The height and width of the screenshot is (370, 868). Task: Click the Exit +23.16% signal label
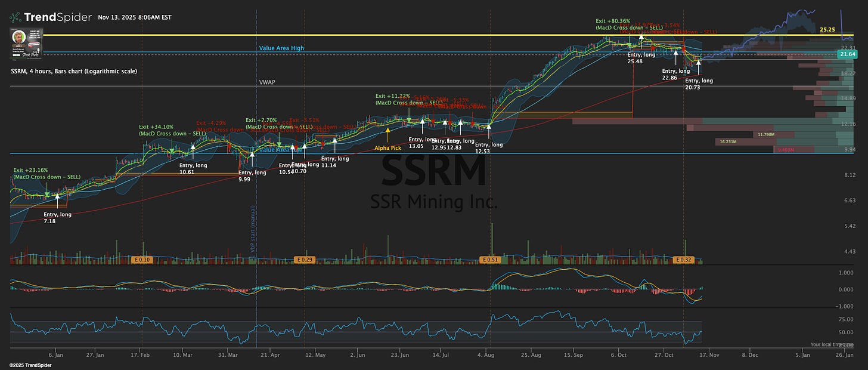pos(46,174)
